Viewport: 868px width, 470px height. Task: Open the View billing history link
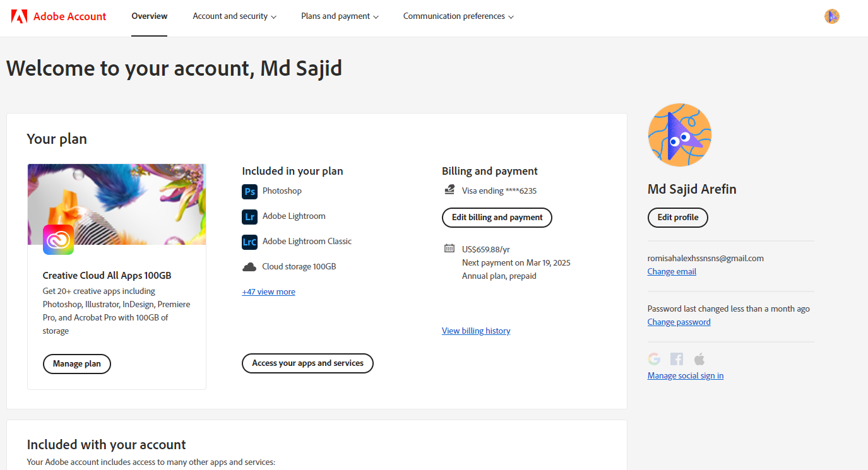pos(476,331)
